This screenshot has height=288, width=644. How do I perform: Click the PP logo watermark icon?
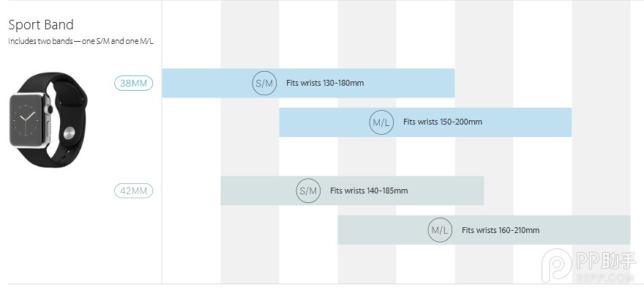pyautogui.click(x=556, y=265)
